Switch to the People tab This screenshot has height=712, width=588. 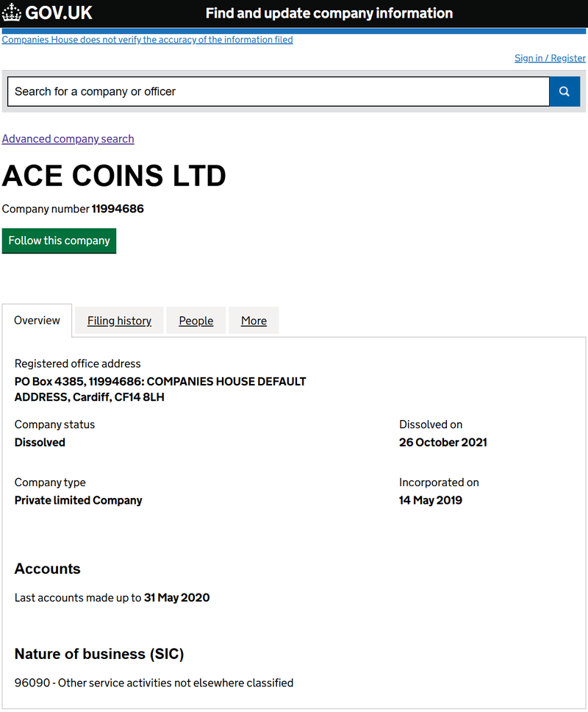(196, 321)
